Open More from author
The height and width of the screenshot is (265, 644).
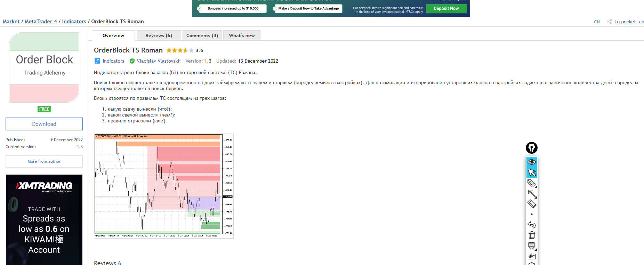(44, 161)
